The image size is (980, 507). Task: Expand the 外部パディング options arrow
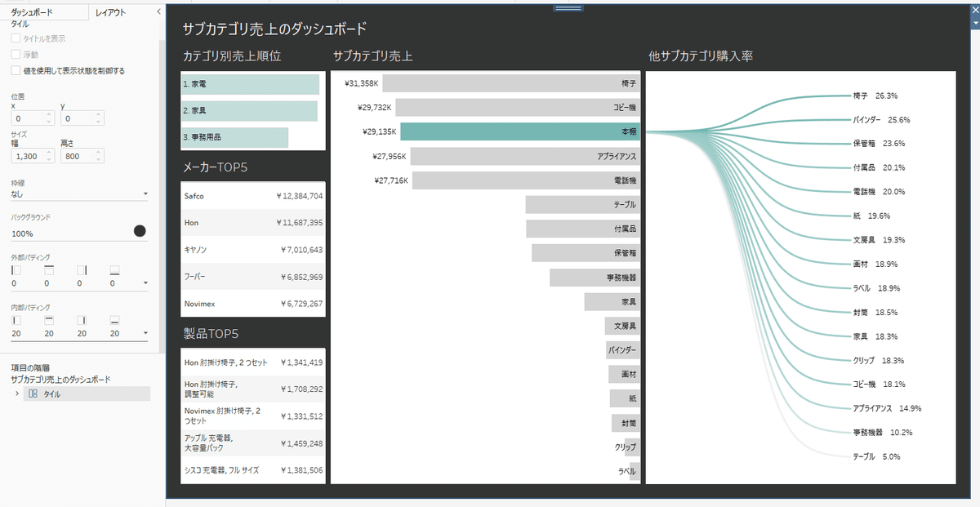coord(145,283)
